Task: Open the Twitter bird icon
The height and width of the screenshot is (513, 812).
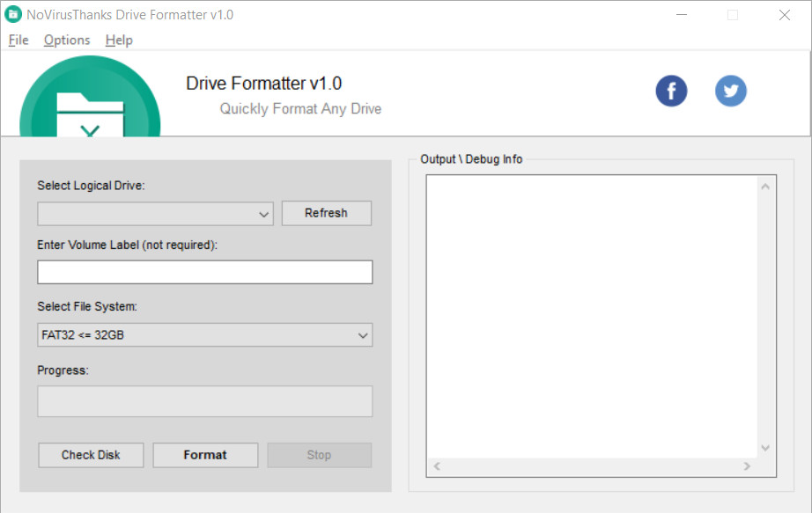Action: 731,92
